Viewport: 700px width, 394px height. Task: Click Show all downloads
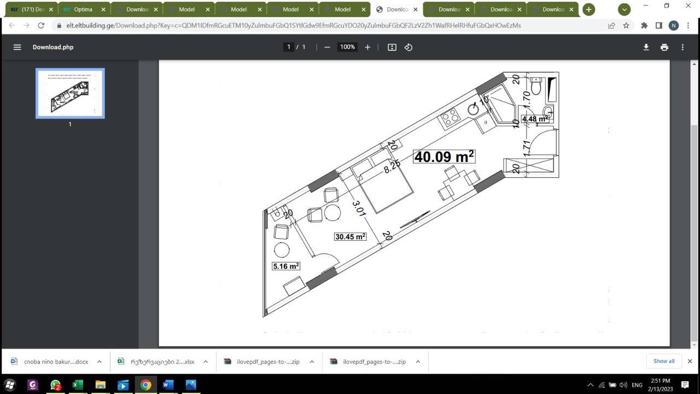pyautogui.click(x=664, y=361)
